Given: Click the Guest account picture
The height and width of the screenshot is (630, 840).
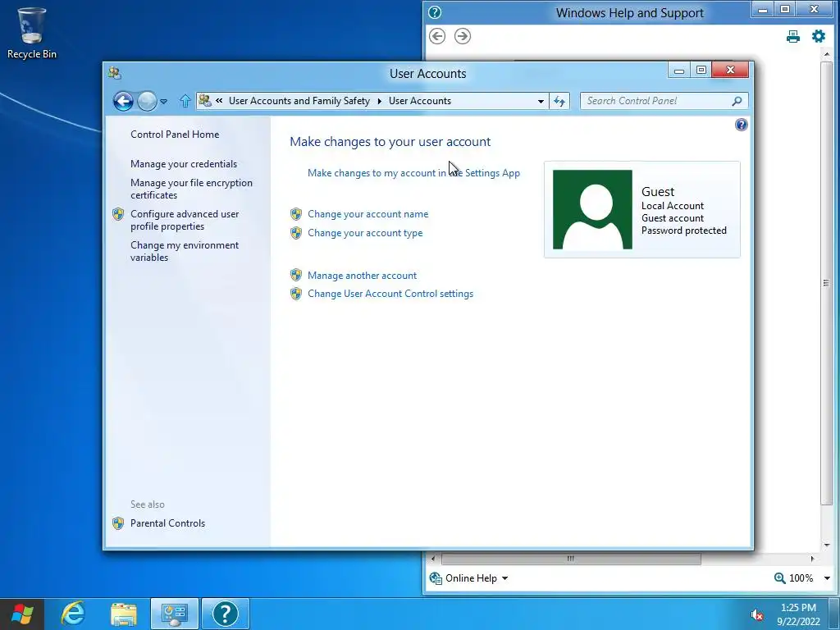Looking at the screenshot, I should 592,209.
